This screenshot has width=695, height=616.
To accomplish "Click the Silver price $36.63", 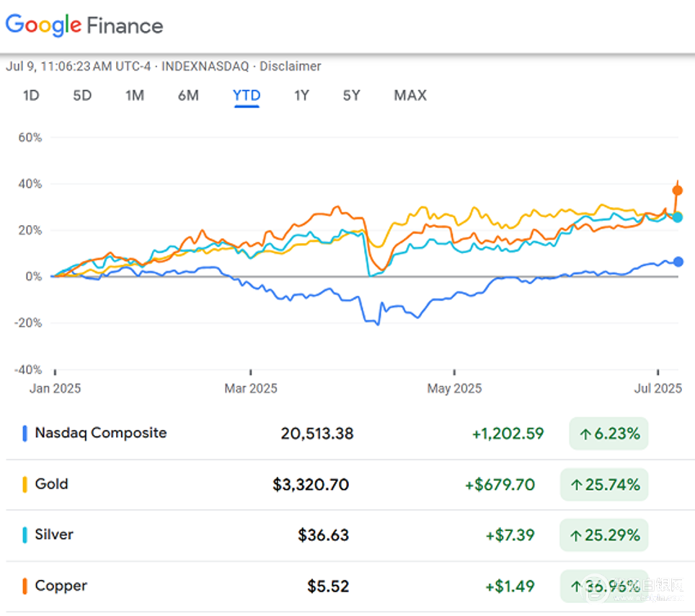I will tap(323, 534).
